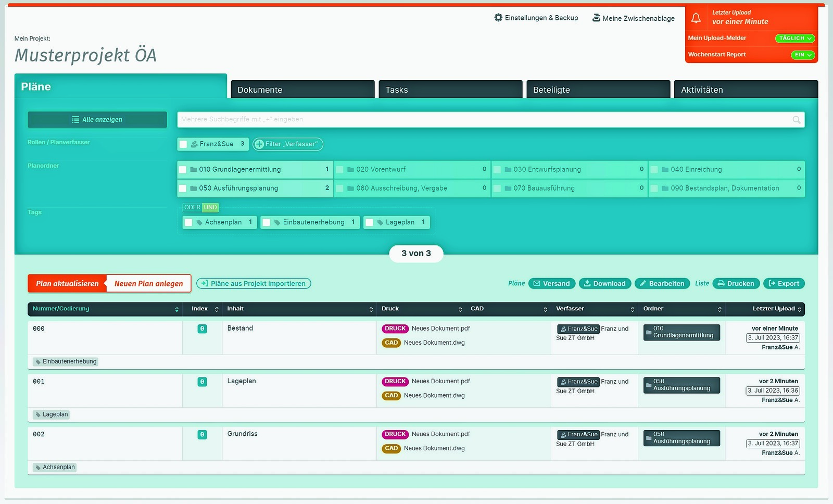Check the Einbautenerhebung tag filter
Image resolution: width=833 pixels, height=504 pixels.
[x=267, y=222]
